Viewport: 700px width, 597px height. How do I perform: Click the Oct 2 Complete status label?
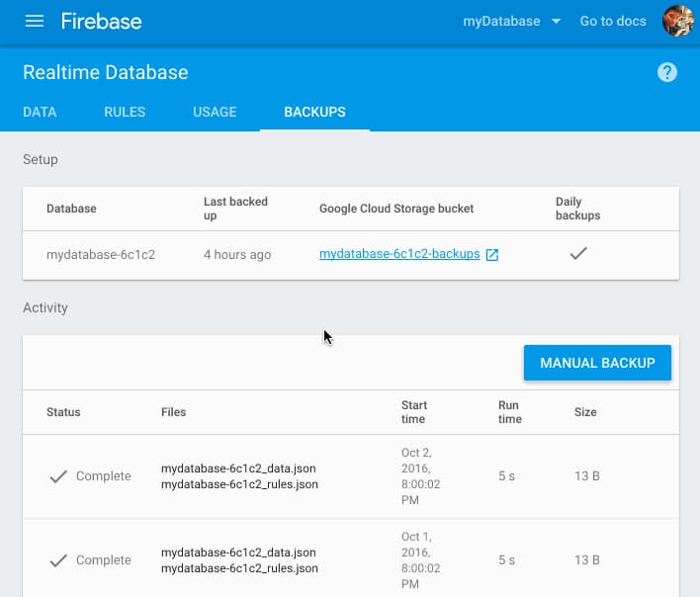pos(104,476)
